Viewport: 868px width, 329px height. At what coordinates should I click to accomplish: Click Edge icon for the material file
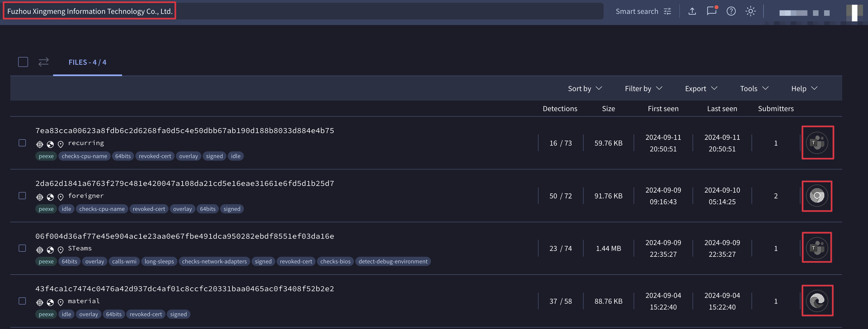tap(817, 301)
